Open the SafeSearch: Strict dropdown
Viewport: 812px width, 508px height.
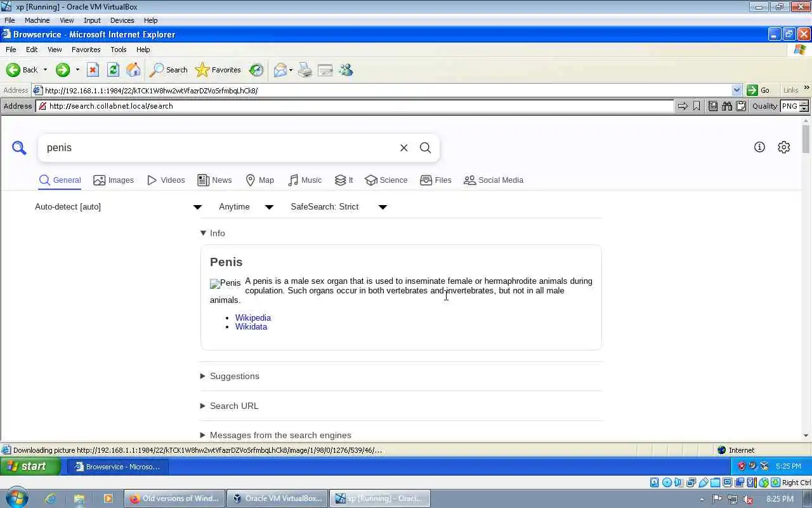click(339, 207)
